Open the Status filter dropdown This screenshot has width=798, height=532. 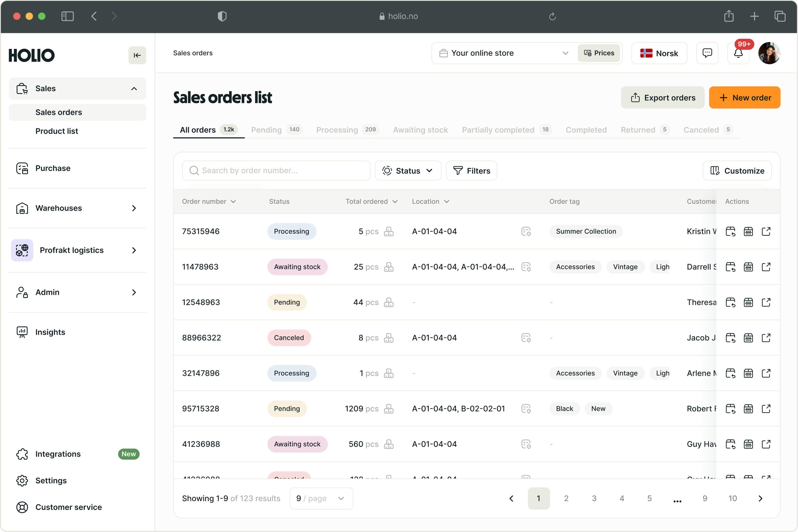click(x=408, y=171)
